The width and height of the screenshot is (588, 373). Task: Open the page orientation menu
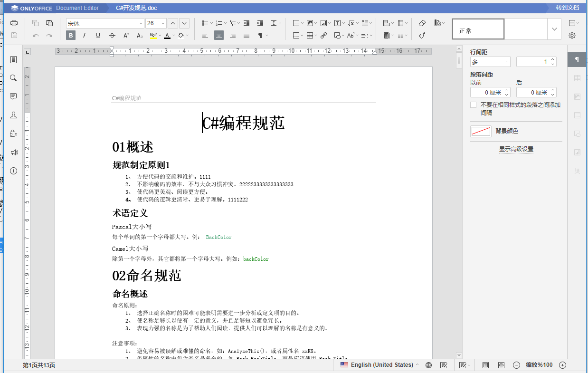(388, 23)
